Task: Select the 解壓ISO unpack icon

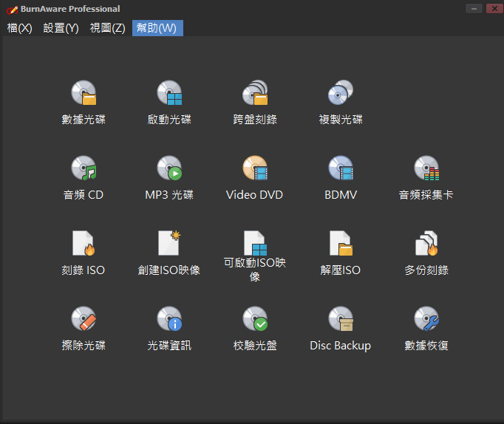Action: (x=341, y=243)
